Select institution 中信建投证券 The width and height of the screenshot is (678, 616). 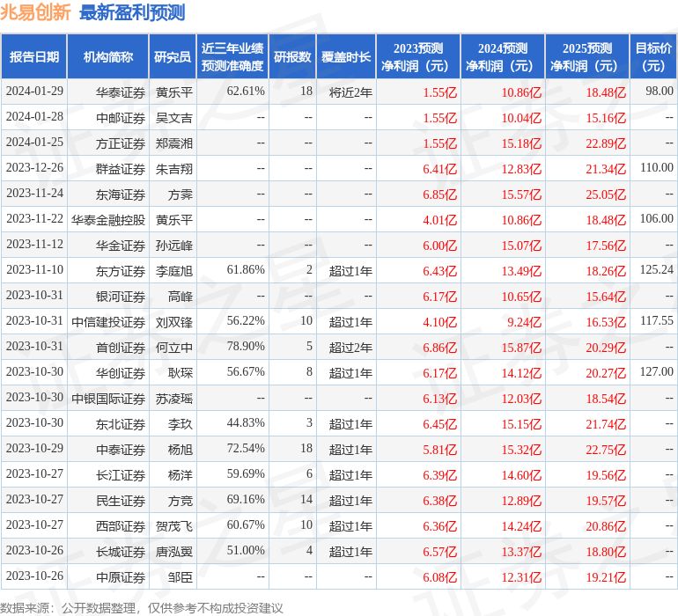(x=108, y=321)
